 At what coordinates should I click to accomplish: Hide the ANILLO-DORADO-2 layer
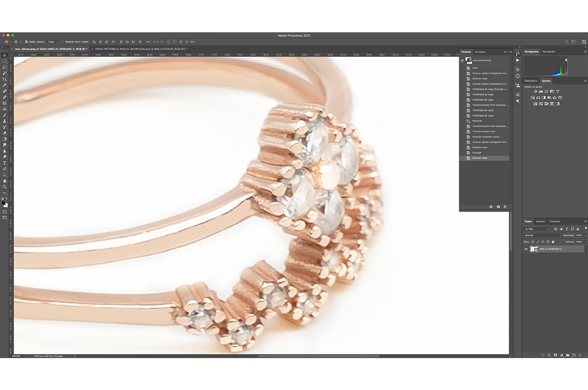[x=526, y=249]
